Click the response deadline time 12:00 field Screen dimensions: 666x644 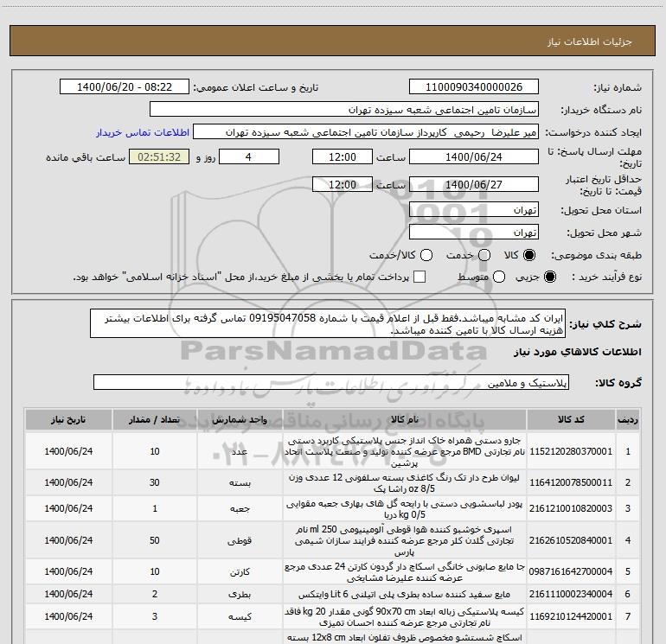coord(343,157)
